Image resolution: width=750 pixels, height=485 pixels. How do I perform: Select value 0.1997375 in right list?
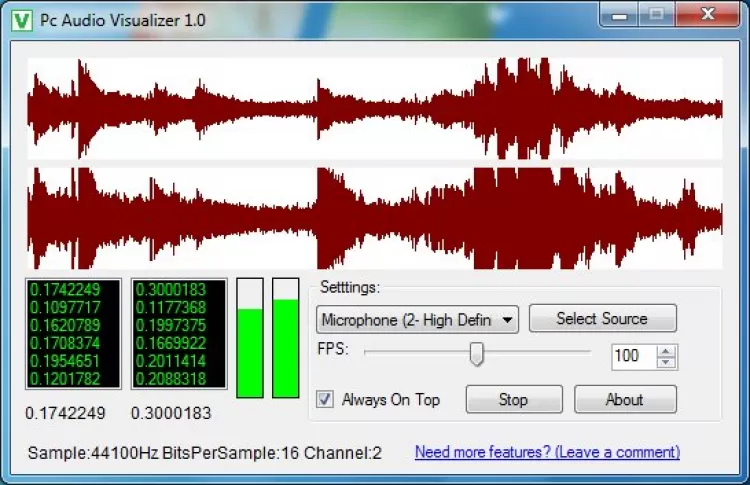coord(171,326)
